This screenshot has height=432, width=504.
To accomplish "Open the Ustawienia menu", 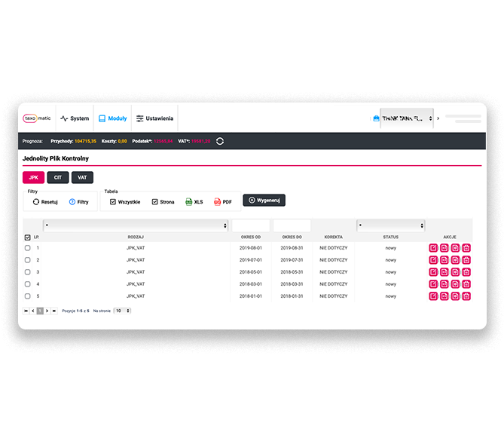I will tap(154, 118).
